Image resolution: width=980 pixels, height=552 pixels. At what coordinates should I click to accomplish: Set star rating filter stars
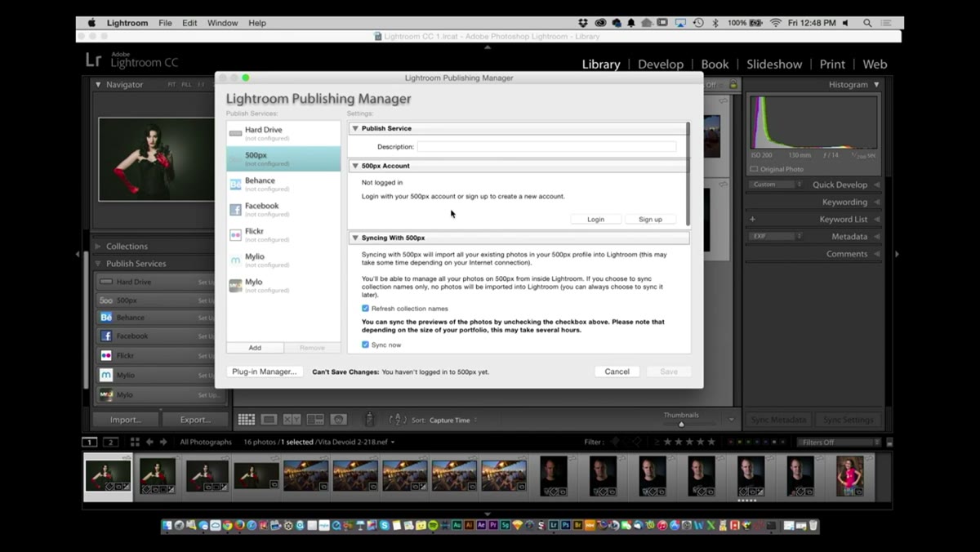(x=689, y=442)
